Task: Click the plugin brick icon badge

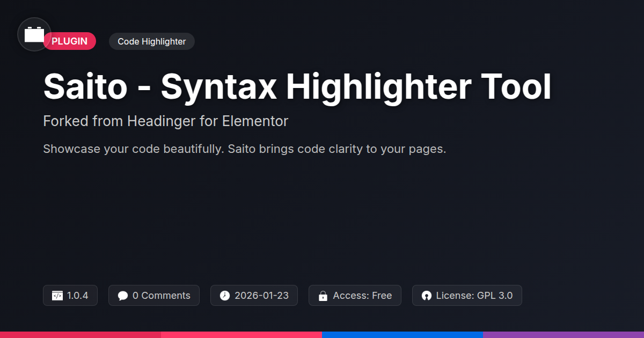Action: 34,34
